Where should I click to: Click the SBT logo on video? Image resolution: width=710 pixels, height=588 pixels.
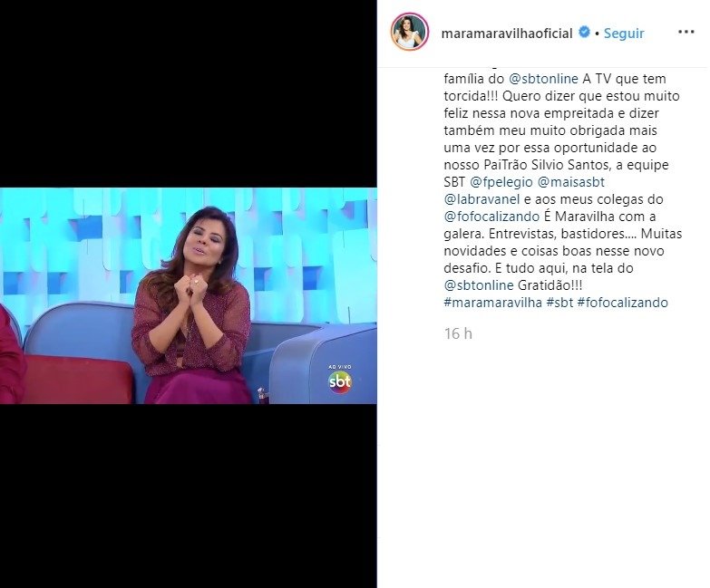340,381
